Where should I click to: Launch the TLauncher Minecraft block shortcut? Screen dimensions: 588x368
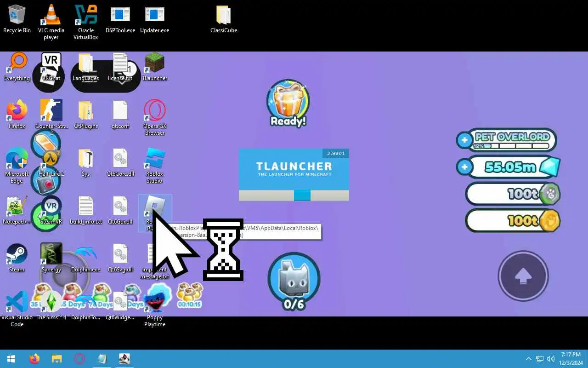click(155, 67)
